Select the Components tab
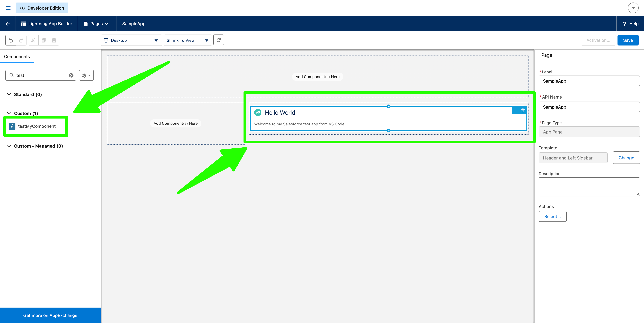The height and width of the screenshot is (323, 644). click(x=17, y=57)
